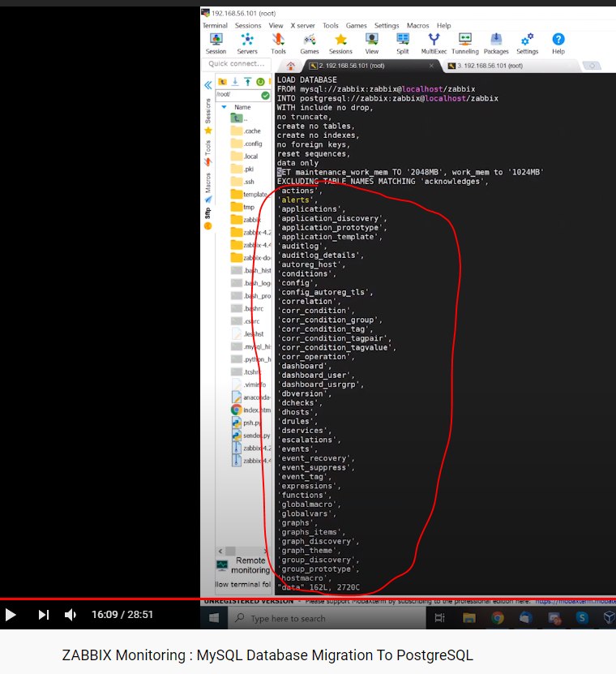
Task: Skip to the next video
Action: (x=44, y=615)
